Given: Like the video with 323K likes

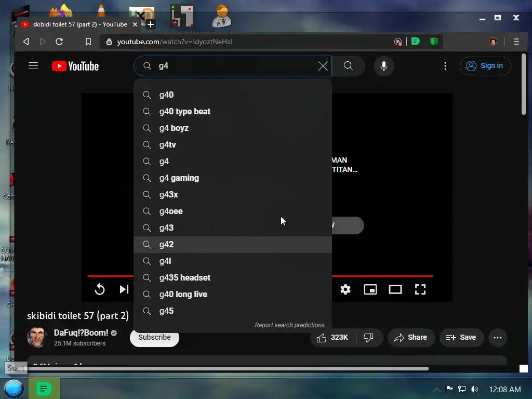Looking at the screenshot, I should coord(333,338).
